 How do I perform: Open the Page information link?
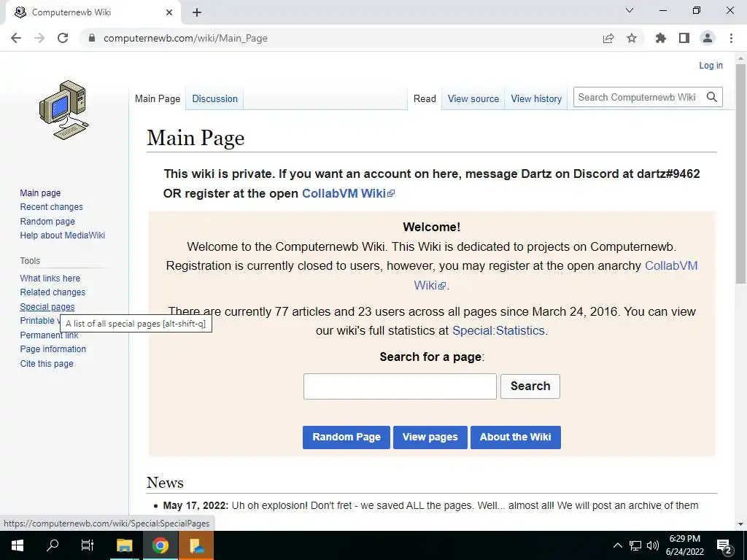point(53,349)
